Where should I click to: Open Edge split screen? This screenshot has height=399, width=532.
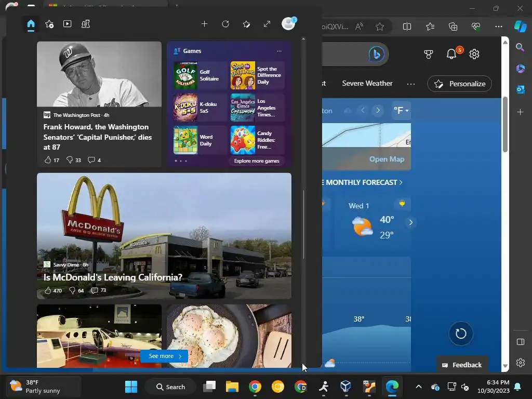click(x=407, y=26)
